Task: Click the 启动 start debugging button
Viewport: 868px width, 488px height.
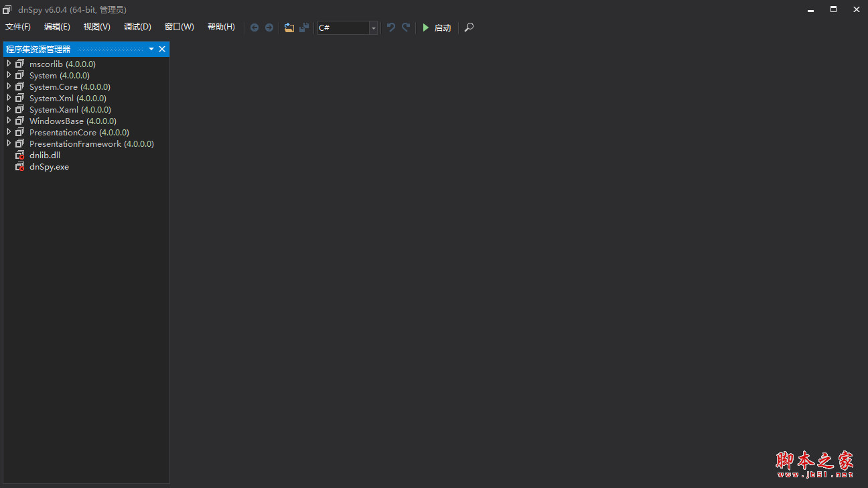Action: coord(437,27)
